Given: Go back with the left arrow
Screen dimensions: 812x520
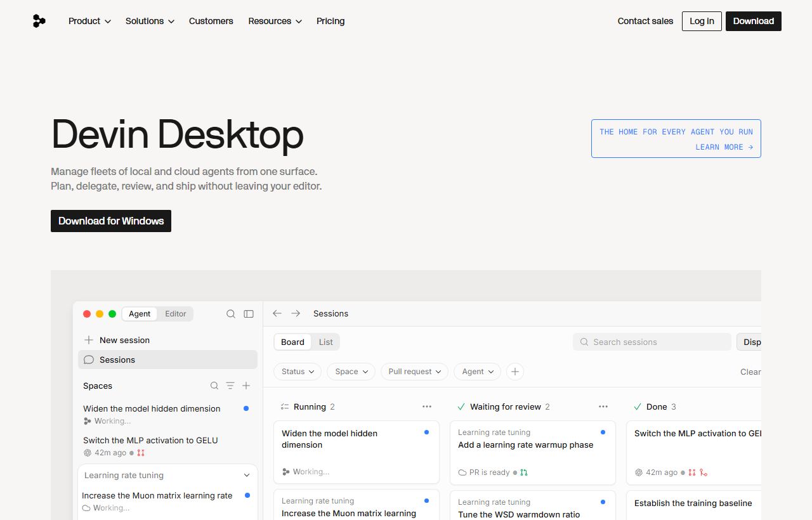Looking at the screenshot, I should [x=277, y=313].
